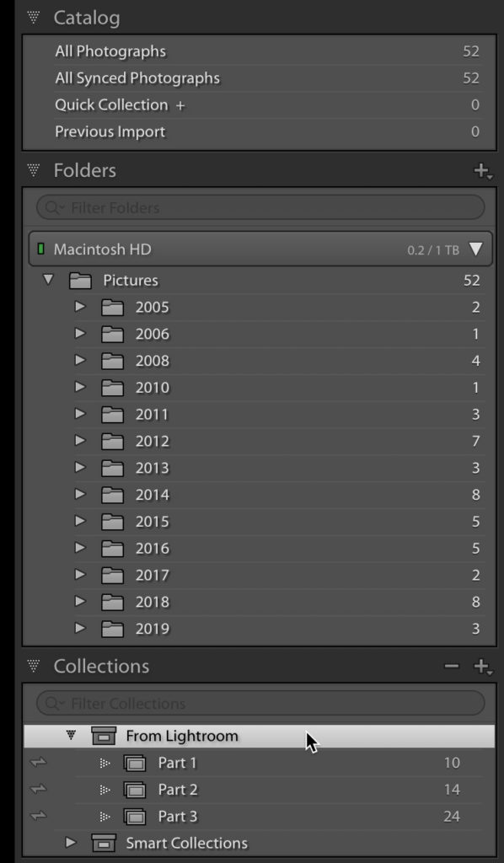Expand the Smart Collections set
Image resolution: width=504 pixels, height=863 pixels.
(x=71, y=843)
